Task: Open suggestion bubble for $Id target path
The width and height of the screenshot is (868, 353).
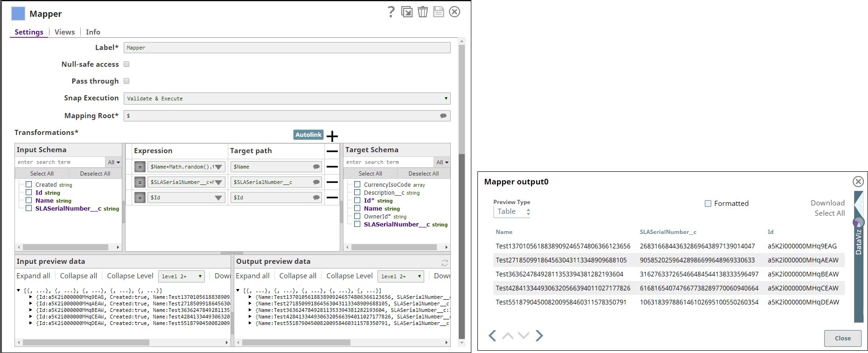Action: coord(316,198)
